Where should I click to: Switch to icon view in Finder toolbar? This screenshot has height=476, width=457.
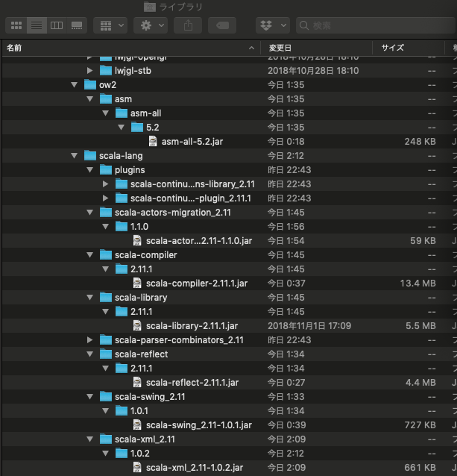pos(16,25)
